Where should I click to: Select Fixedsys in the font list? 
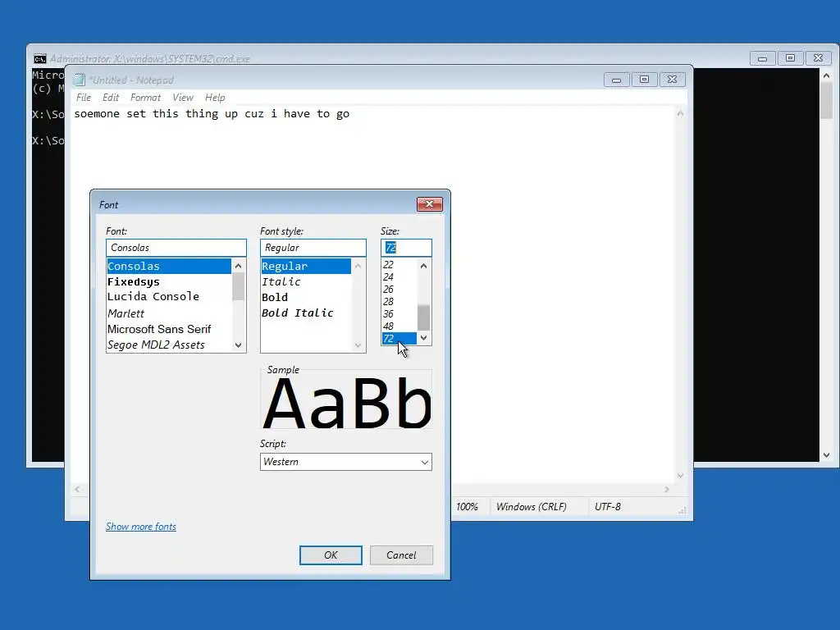[x=169, y=282]
